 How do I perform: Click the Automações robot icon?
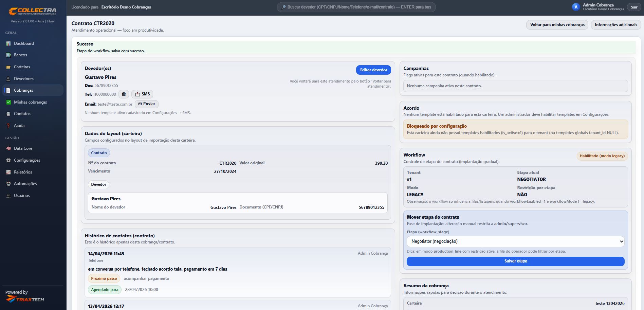(x=8, y=184)
